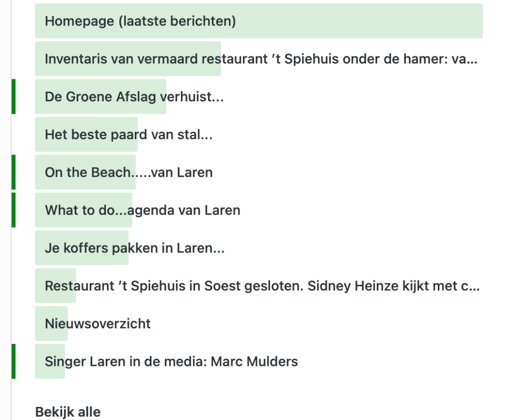Open the Homepage (laatste berichten) entry
The image size is (513, 420).
[x=140, y=22]
